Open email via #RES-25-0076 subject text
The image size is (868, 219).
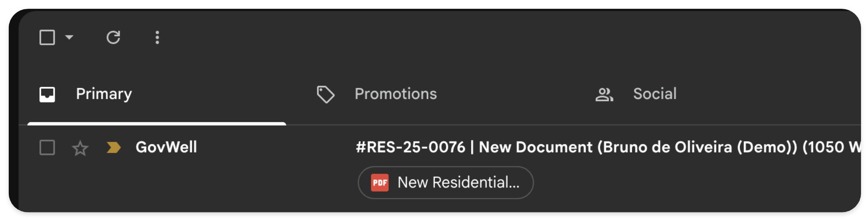click(410, 147)
